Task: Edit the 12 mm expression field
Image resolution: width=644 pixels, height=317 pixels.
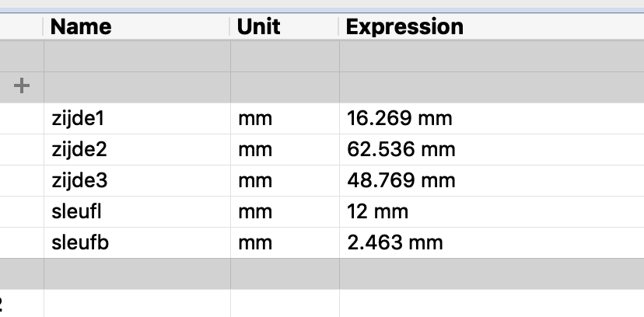Action: click(x=377, y=212)
